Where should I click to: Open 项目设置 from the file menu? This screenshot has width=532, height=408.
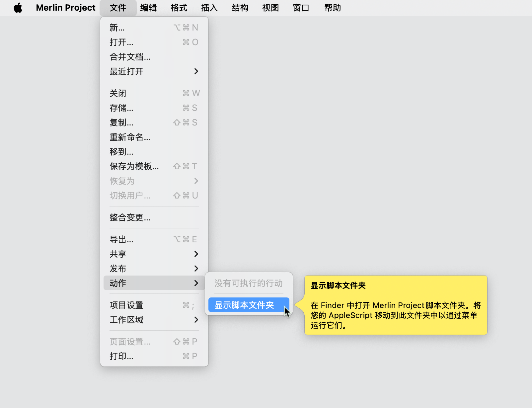[154, 305]
